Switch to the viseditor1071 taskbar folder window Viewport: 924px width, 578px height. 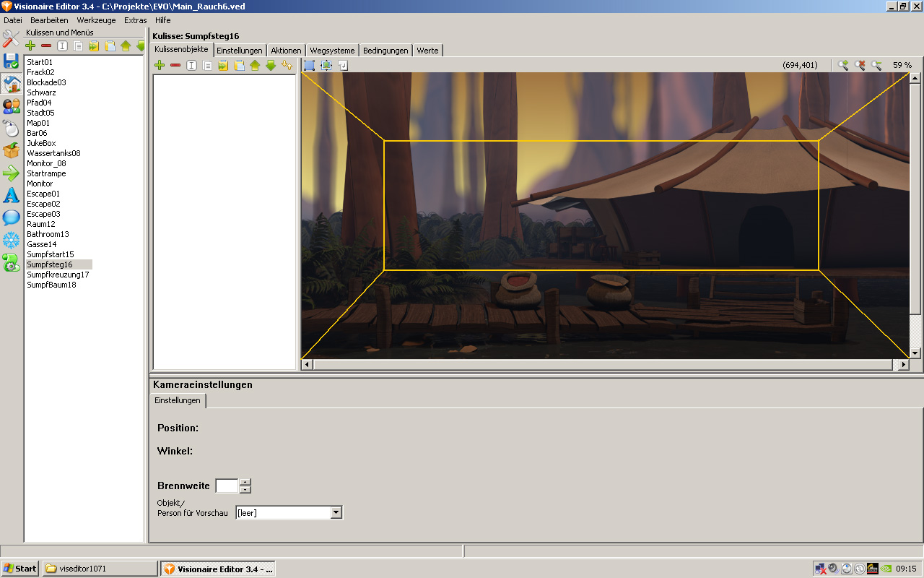pos(100,569)
